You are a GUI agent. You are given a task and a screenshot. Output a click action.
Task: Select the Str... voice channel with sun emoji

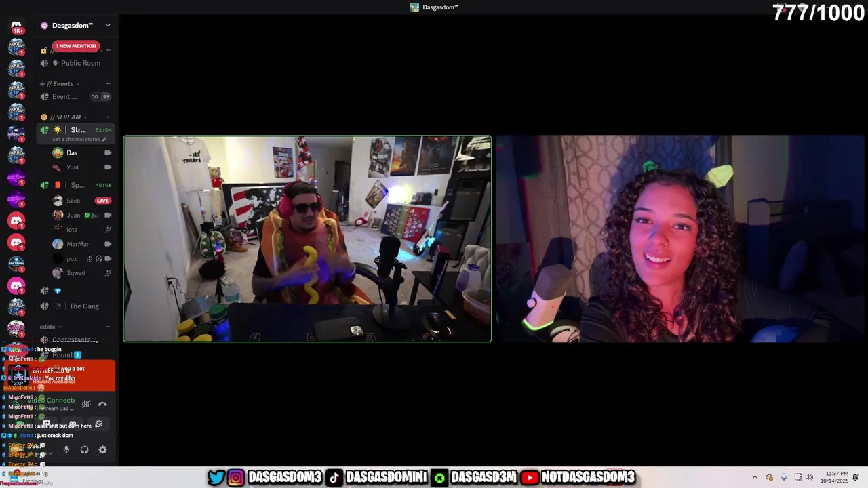pyautogui.click(x=75, y=130)
